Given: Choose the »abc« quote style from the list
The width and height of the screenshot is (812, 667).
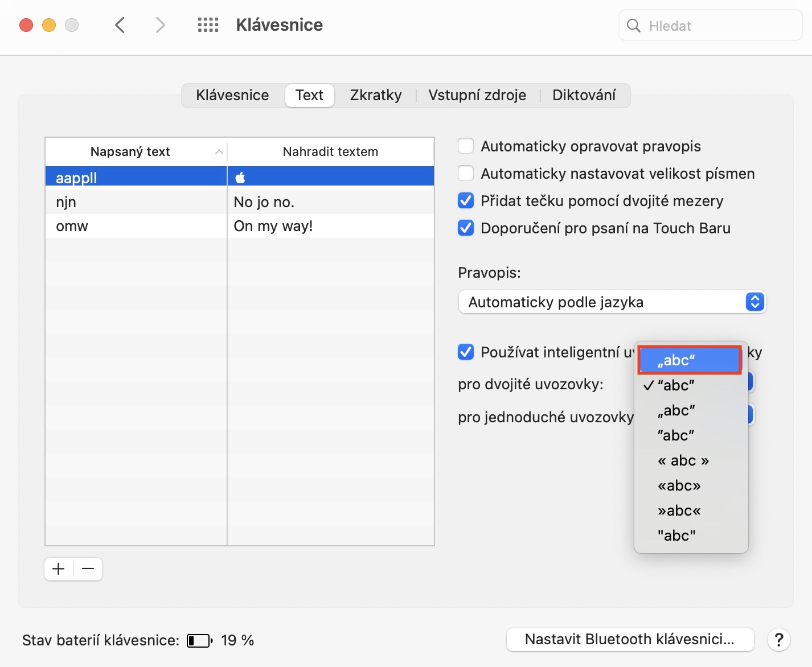Looking at the screenshot, I should pyautogui.click(x=679, y=510).
